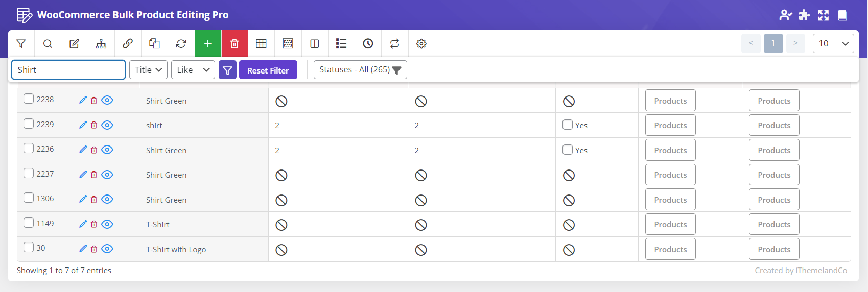The height and width of the screenshot is (292, 868).
Task: Click the red trash delete toolbar button
Action: tap(234, 44)
